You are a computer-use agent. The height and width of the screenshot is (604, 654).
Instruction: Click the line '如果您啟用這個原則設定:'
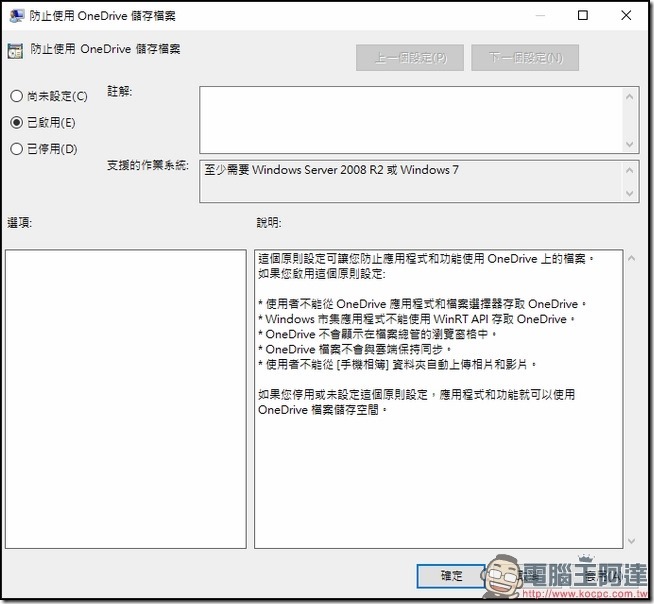[x=322, y=274]
